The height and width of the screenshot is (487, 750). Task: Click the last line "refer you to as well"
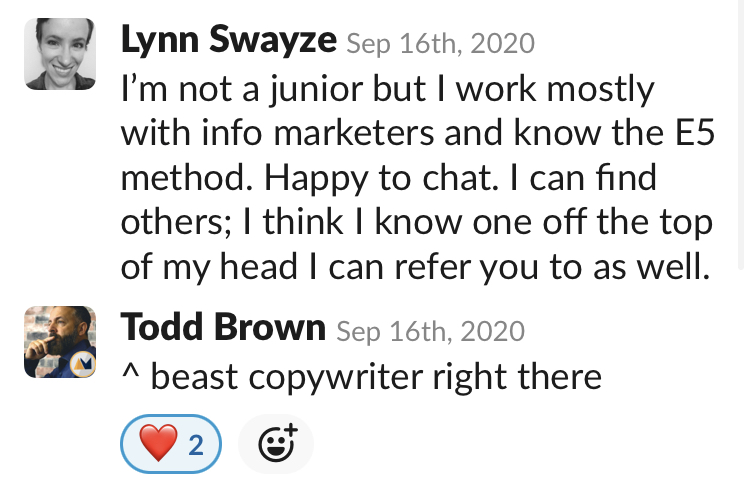[x=552, y=267]
